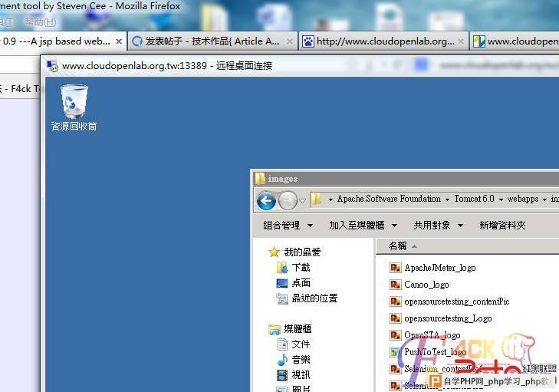This screenshot has height=392, width=559.
Task: Select 下載 in the navigation pane
Action: pyautogui.click(x=301, y=268)
